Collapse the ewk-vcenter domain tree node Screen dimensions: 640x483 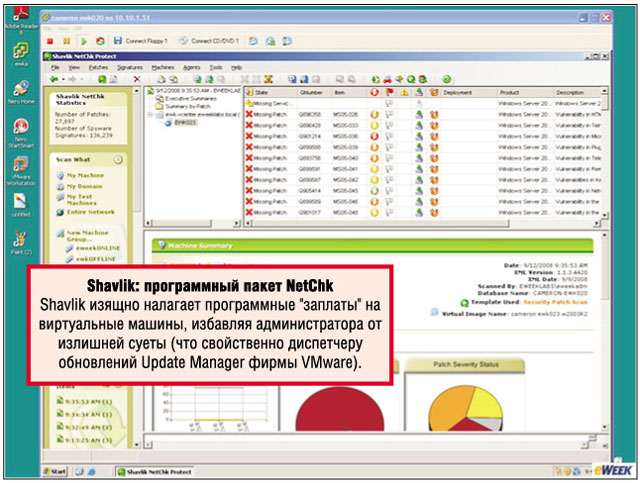pos(150,115)
